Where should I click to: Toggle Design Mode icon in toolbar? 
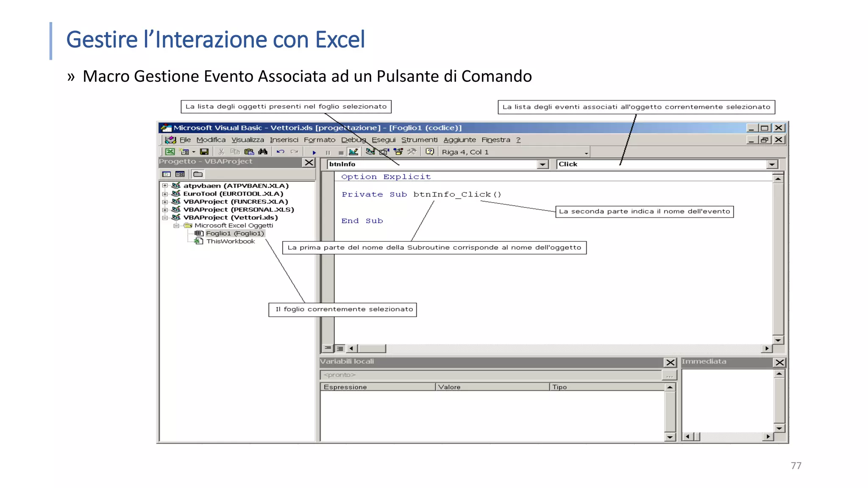pyautogui.click(x=353, y=152)
